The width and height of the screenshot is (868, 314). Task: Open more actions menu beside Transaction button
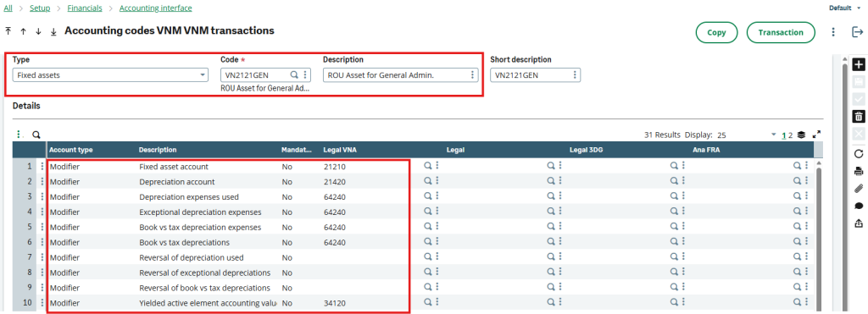833,32
